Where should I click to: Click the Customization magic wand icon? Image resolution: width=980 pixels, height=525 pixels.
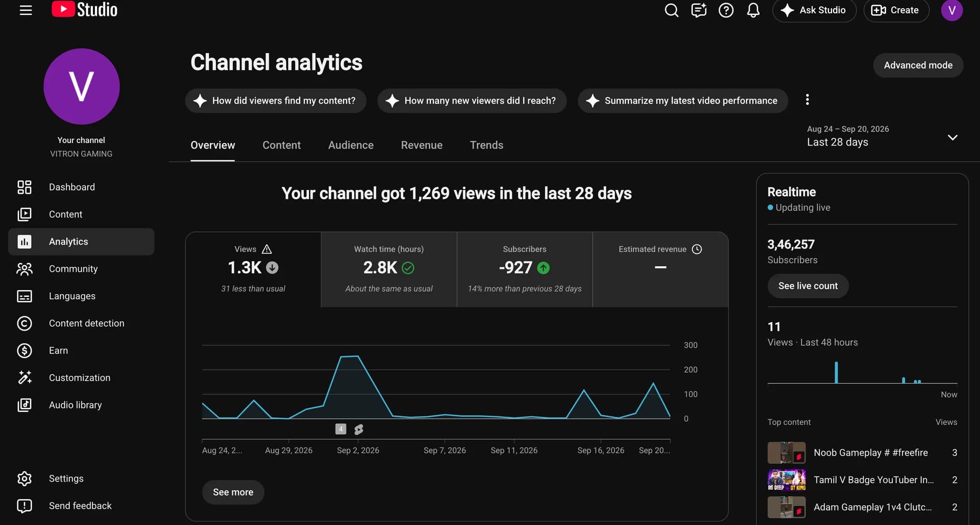24,377
